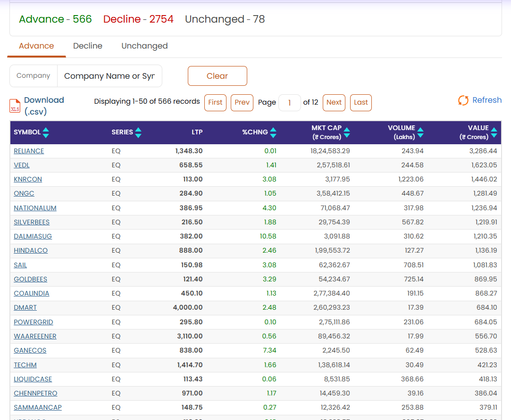Sort MKT CAP using its down arrow
Screen dimensions: 511x420
(347, 136)
